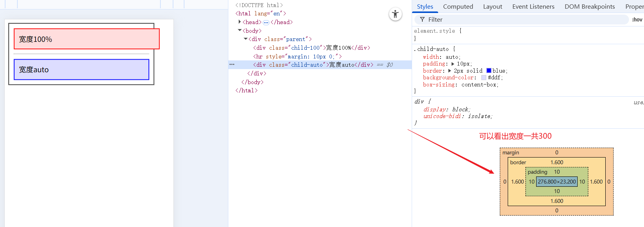Expand the padding shorthand property

click(x=453, y=64)
